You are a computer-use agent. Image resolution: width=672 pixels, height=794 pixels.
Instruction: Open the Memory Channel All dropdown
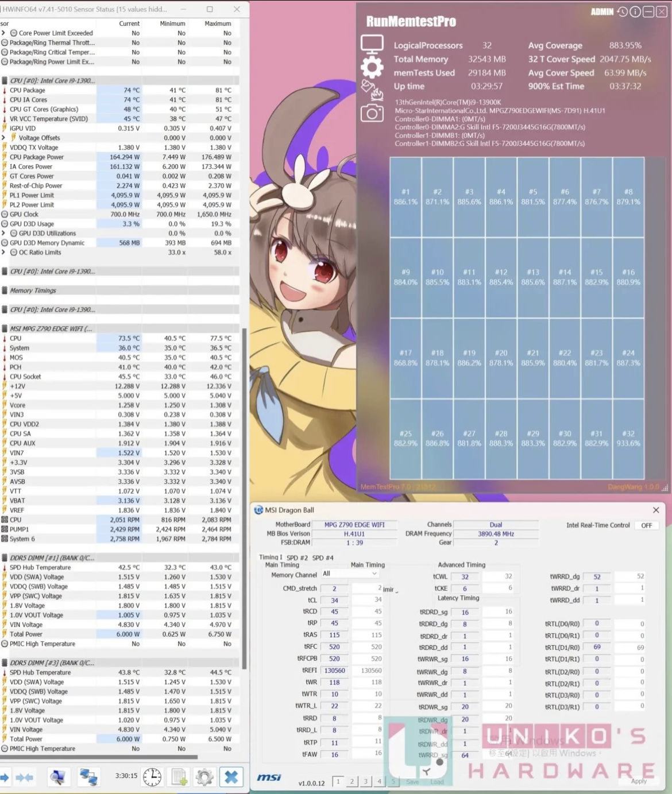(x=349, y=574)
